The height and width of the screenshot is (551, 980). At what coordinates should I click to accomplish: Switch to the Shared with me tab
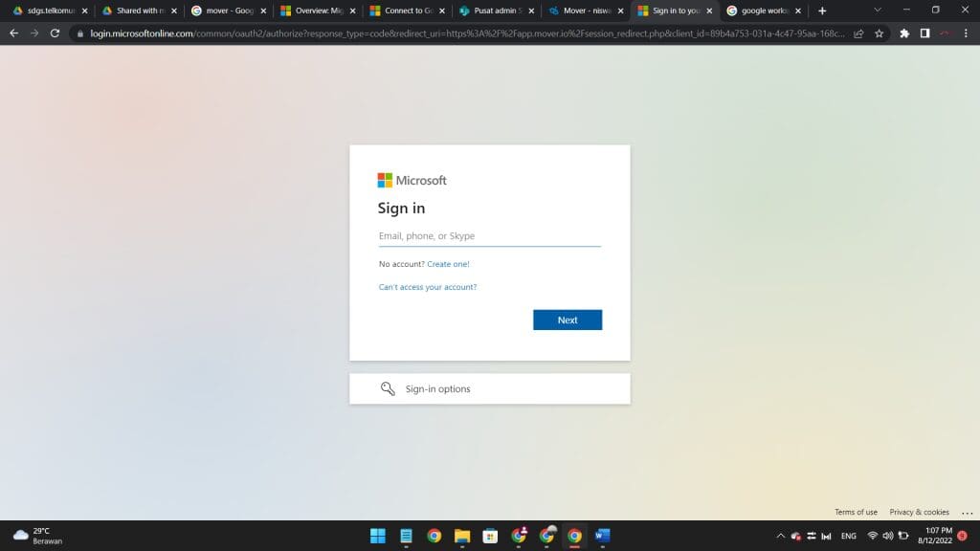tap(139, 11)
